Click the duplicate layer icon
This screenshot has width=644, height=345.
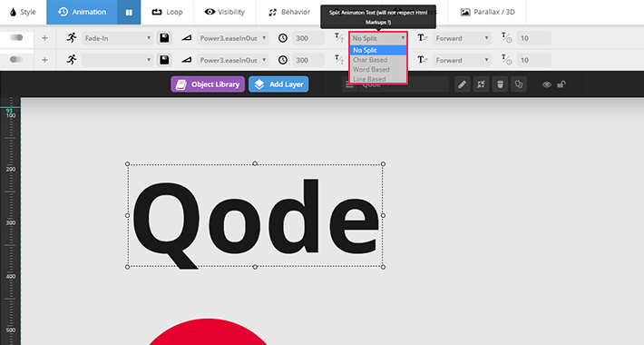click(x=519, y=84)
